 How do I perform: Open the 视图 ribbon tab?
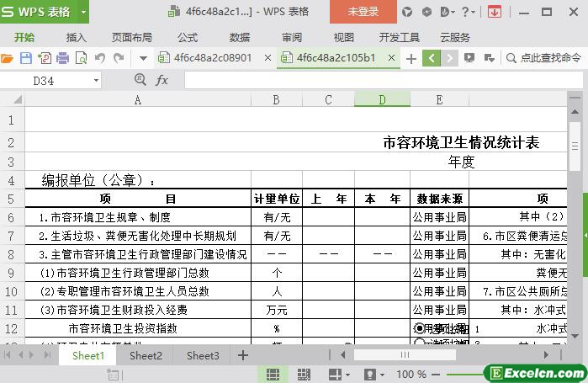[343, 38]
